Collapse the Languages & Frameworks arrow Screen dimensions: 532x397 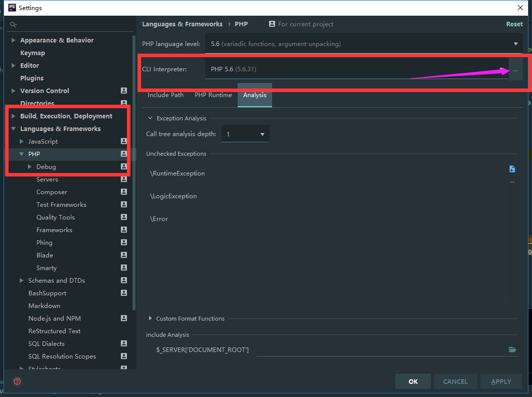click(x=13, y=128)
